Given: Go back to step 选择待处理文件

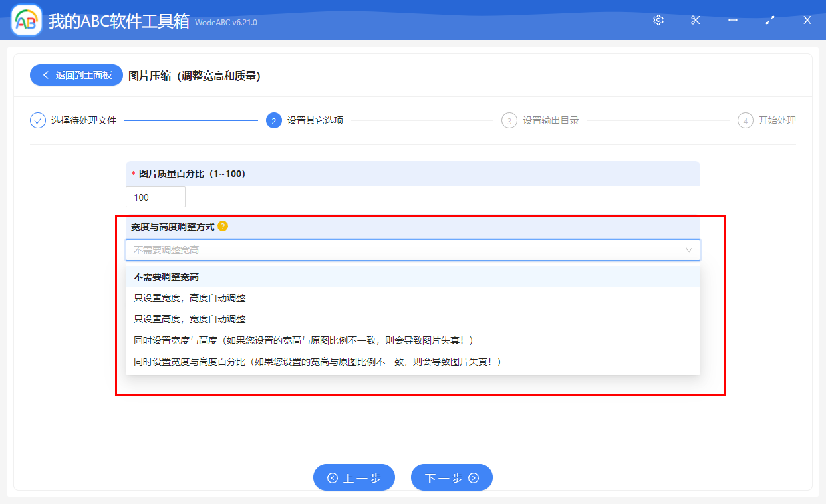Looking at the screenshot, I should point(80,120).
